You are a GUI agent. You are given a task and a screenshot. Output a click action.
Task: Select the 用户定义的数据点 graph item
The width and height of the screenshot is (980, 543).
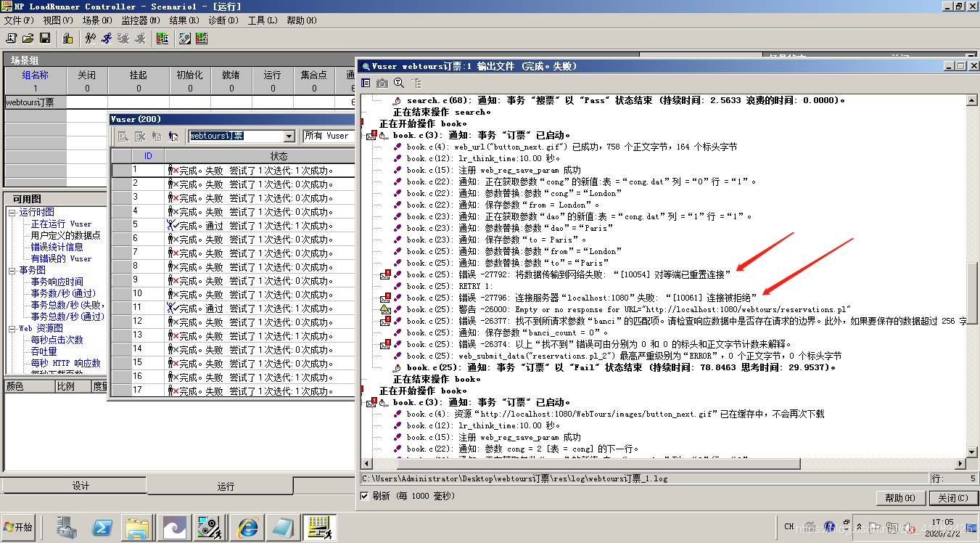pos(65,236)
